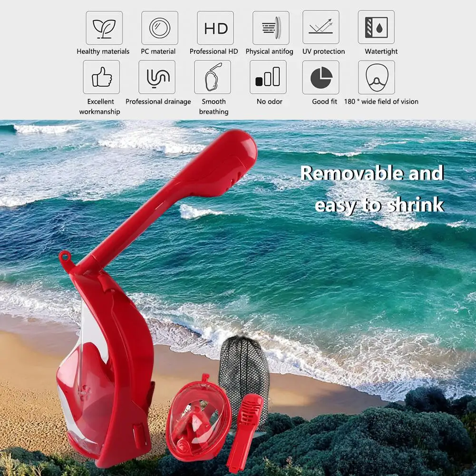Click the 180° wide field mask icon
The width and height of the screenshot is (476, 476).
pos(377,78)
